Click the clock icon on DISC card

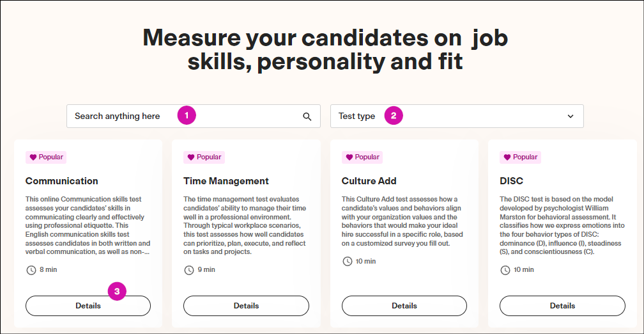click(505, 270)
